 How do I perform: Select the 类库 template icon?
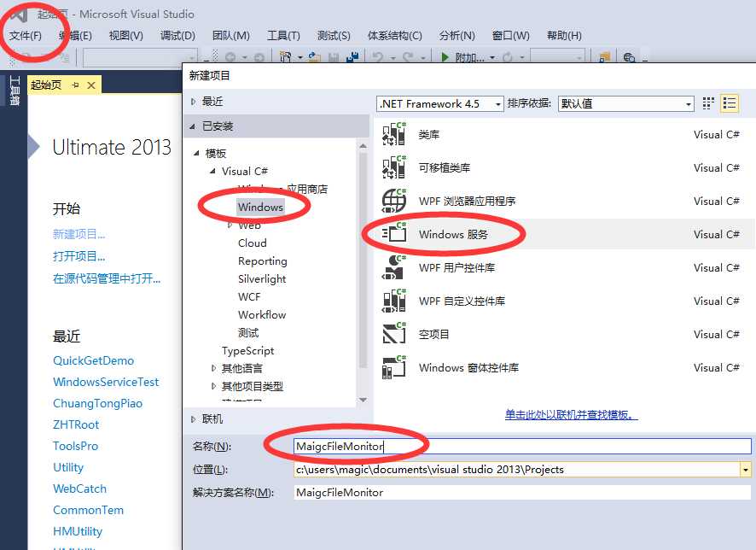tap(394, 134)
